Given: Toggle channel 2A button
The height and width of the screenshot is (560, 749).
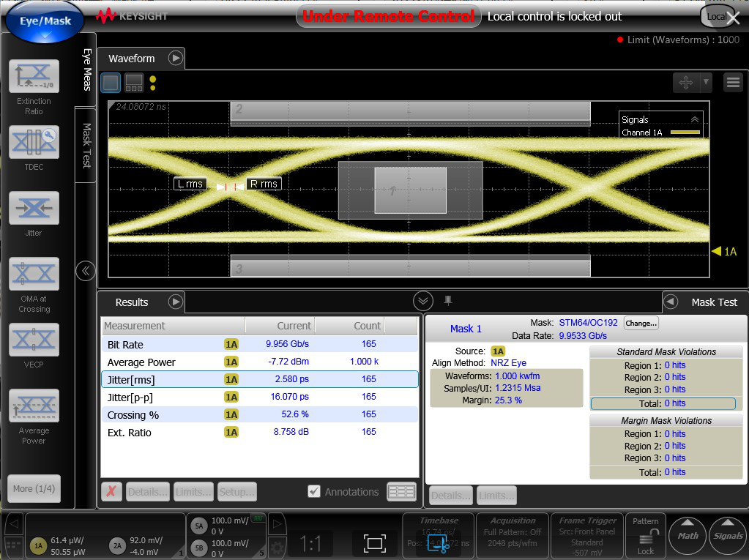Looking at the screenshot, I should pyautogui.click(x=117, y=545).
